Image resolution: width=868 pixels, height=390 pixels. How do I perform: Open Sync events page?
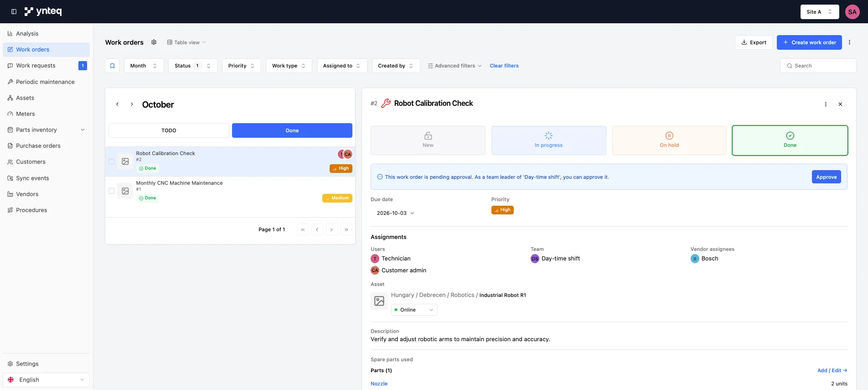click(46, 178)
